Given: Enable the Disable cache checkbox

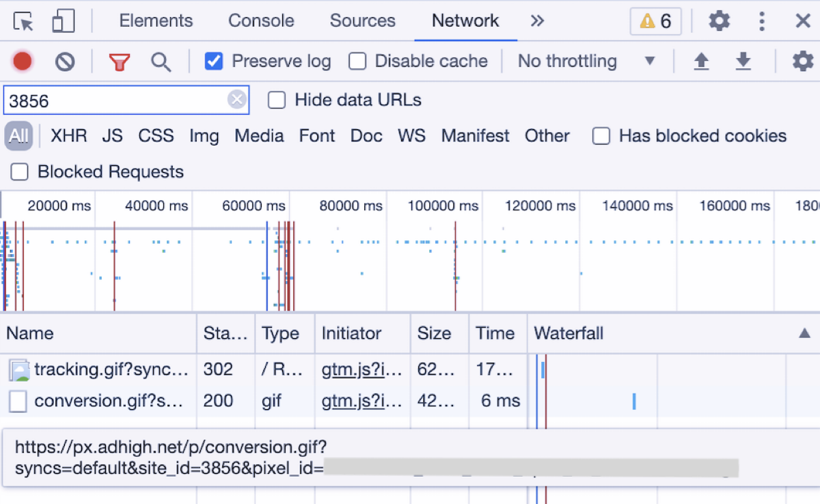Looking at the screenshot, I should [x=357, y=61].
